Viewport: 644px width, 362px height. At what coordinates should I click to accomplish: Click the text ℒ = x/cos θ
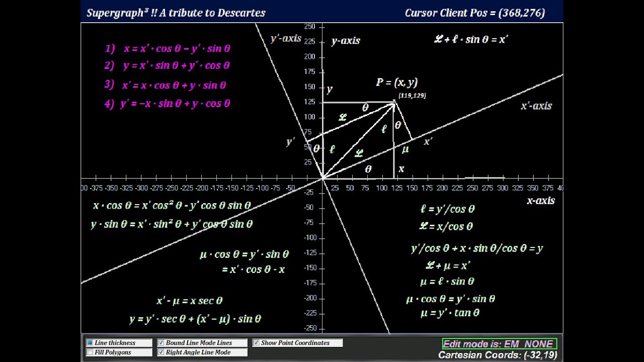tap(446, 226)
